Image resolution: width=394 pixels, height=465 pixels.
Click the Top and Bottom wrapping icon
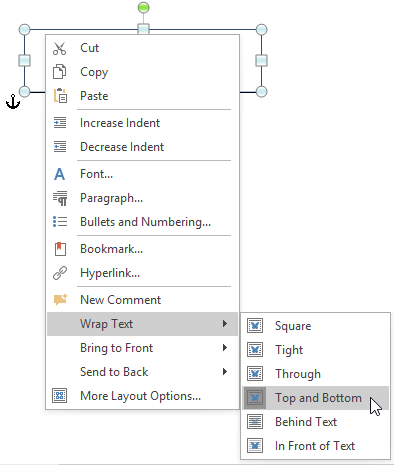coord(255,398)
